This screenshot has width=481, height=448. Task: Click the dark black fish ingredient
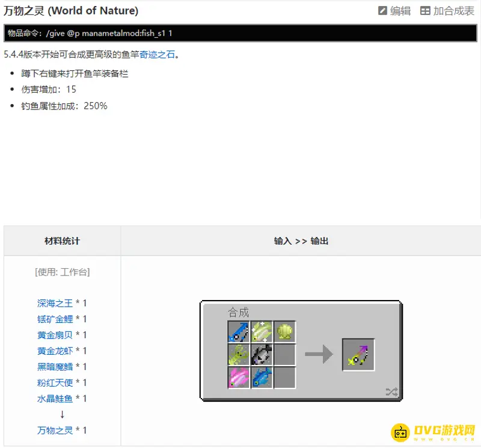point(262,355)
